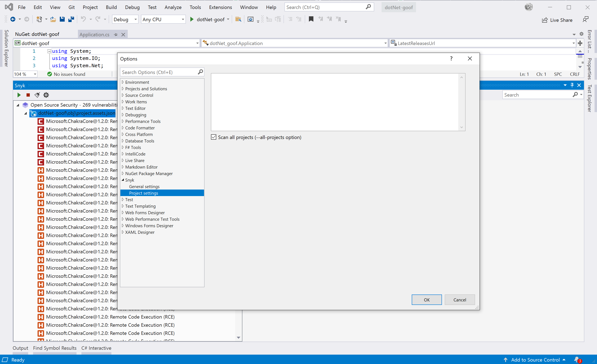
Task: Click the Navigate Backward arrow icon
Action: (x=13, y=19)
